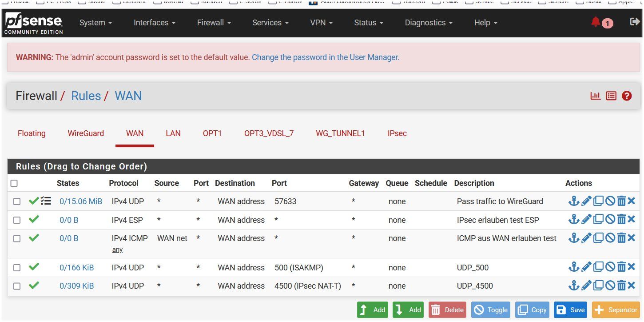Switch to the IPsec rules tab
This screenshot has height=322, width=644.
click(397, 133)
